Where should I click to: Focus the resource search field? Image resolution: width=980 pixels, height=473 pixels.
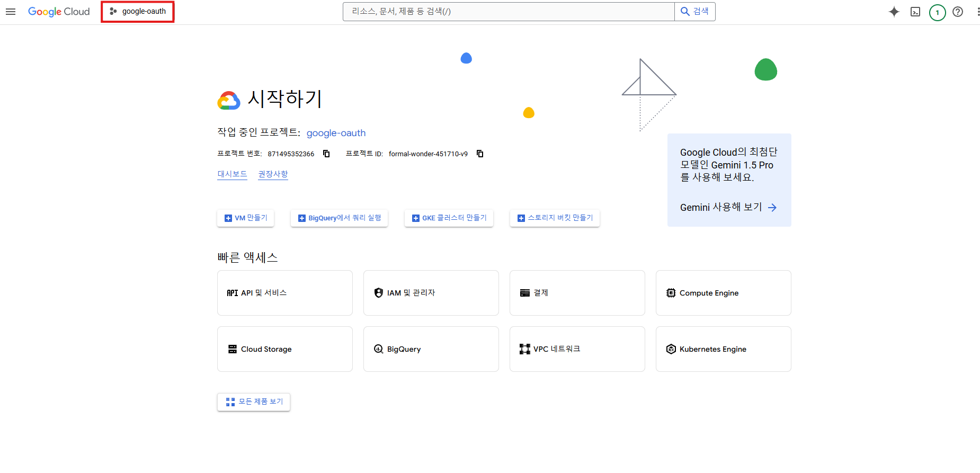(x=509, y=12)
